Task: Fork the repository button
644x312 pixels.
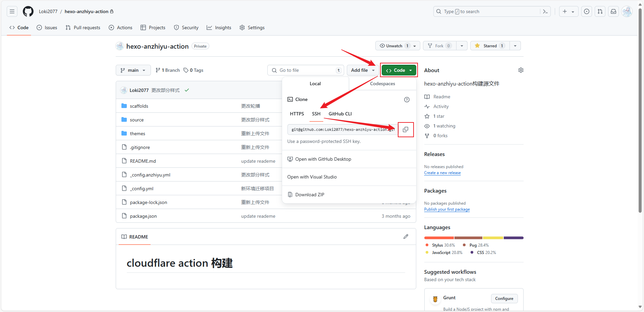Action: tap(440, 46)
